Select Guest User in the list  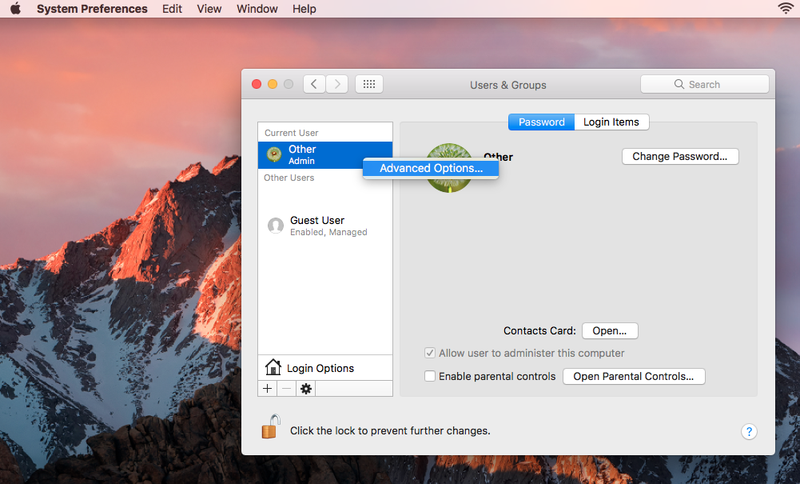tap(325, 225)
